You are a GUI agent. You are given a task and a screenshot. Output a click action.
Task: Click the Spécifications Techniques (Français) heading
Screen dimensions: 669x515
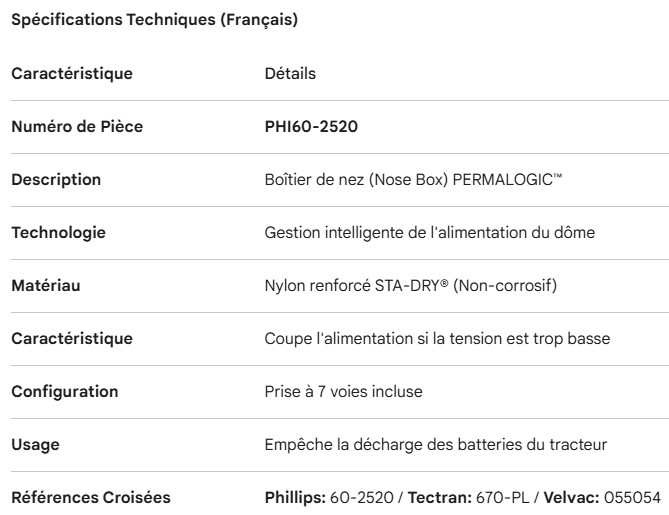coord(154,21)
